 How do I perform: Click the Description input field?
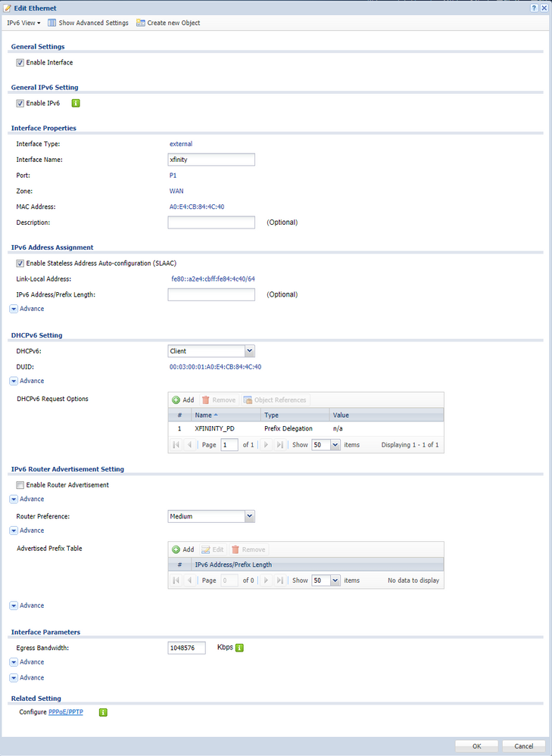tap(211, 222)
